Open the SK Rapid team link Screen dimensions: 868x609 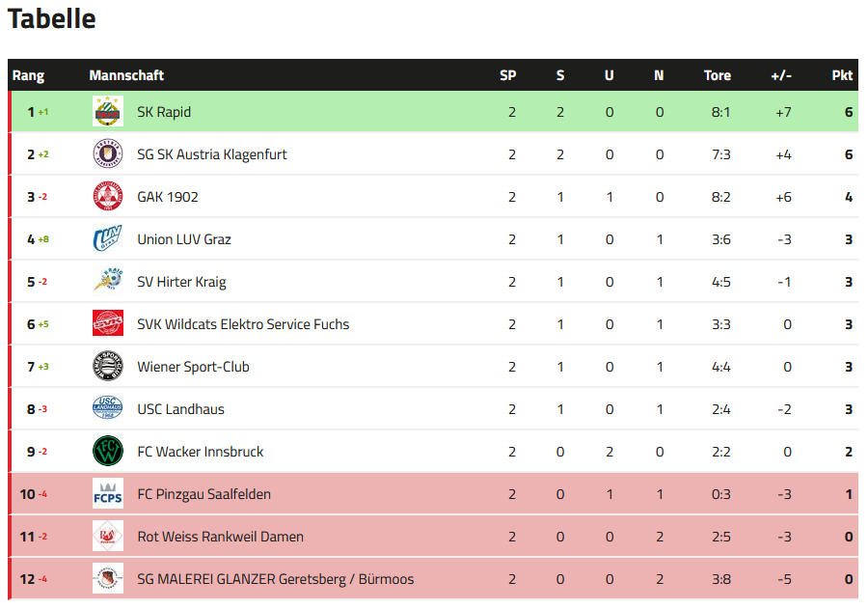(164, 112)
